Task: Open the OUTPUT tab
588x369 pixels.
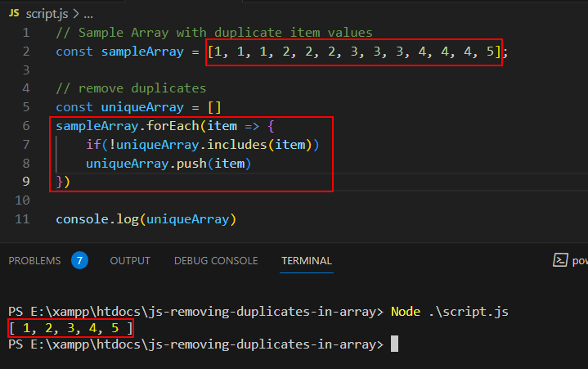Action: 130,261
